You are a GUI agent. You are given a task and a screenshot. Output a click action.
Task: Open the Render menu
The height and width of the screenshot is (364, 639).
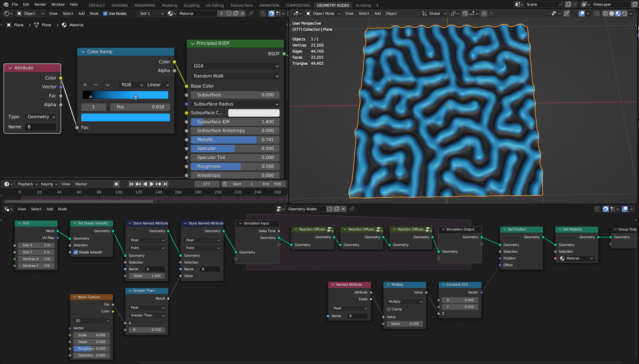click(40, 4)
